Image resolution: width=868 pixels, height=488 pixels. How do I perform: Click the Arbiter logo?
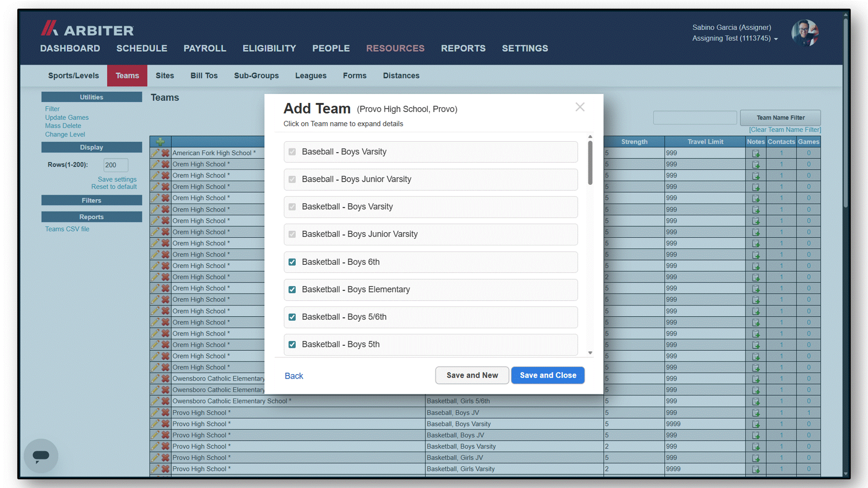(87, 29)
